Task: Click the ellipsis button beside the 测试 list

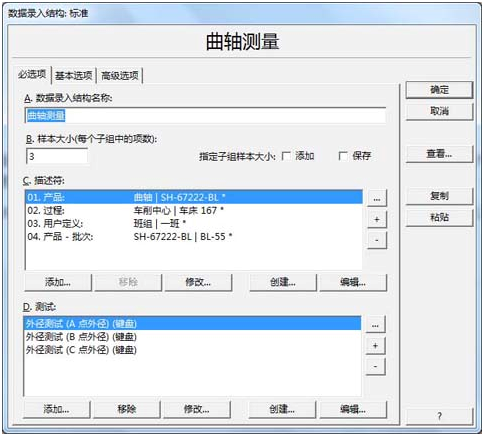Action: [x=375, y=325]
